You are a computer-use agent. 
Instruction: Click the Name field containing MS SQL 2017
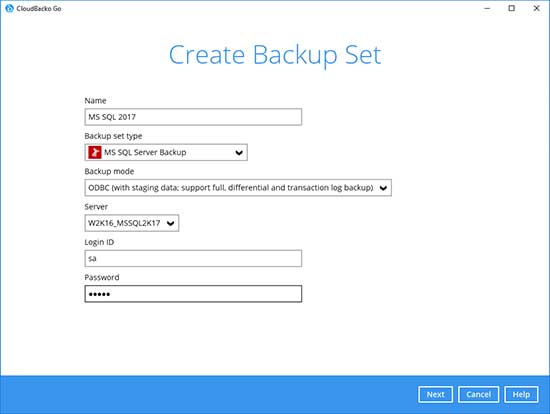(193, 117)
